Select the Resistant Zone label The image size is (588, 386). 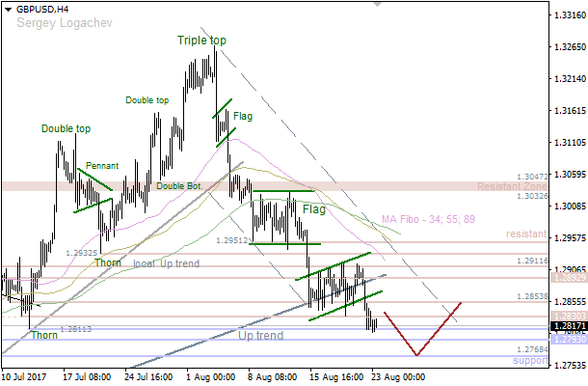pos(512,186)
